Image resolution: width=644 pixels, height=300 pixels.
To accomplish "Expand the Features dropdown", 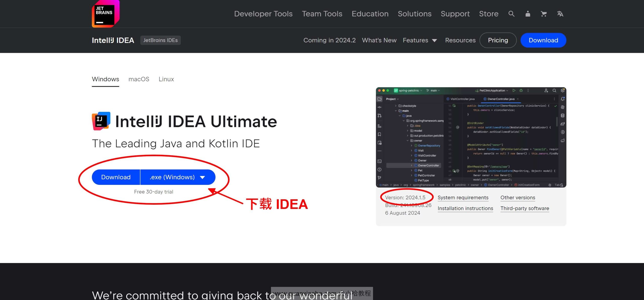I will coord(420,40).
